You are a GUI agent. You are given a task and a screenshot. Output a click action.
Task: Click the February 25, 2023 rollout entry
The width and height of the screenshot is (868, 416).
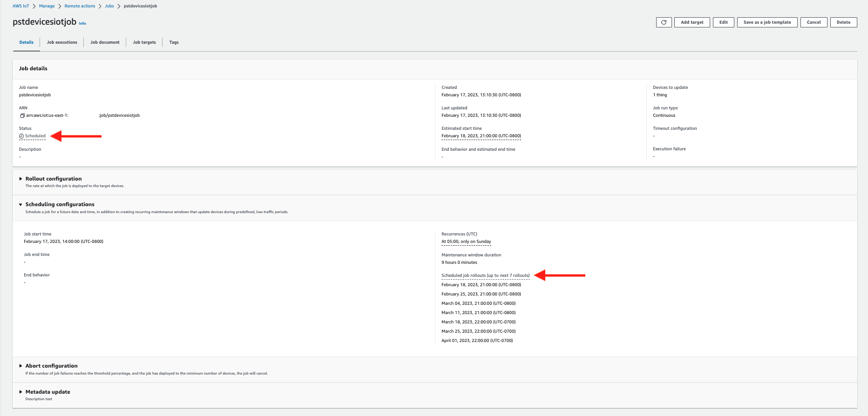pyautogui.click(x=481, y=294)
